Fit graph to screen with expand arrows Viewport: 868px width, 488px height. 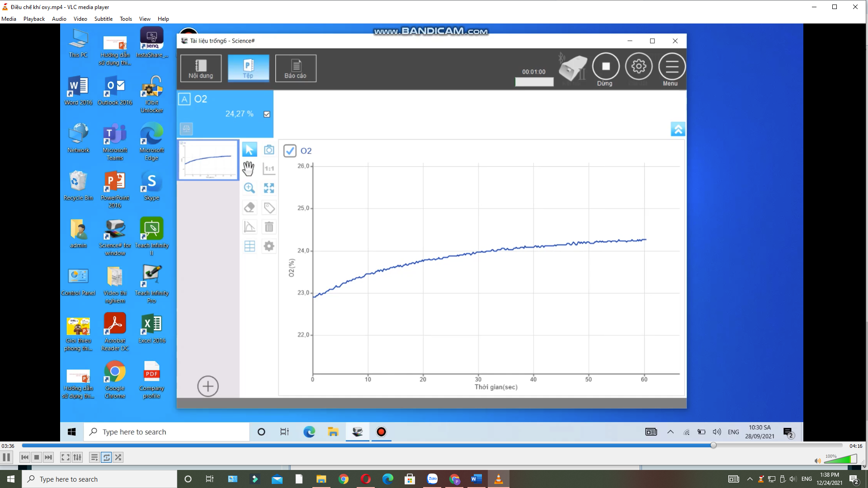pyautogui.click(x=269, y=188)
